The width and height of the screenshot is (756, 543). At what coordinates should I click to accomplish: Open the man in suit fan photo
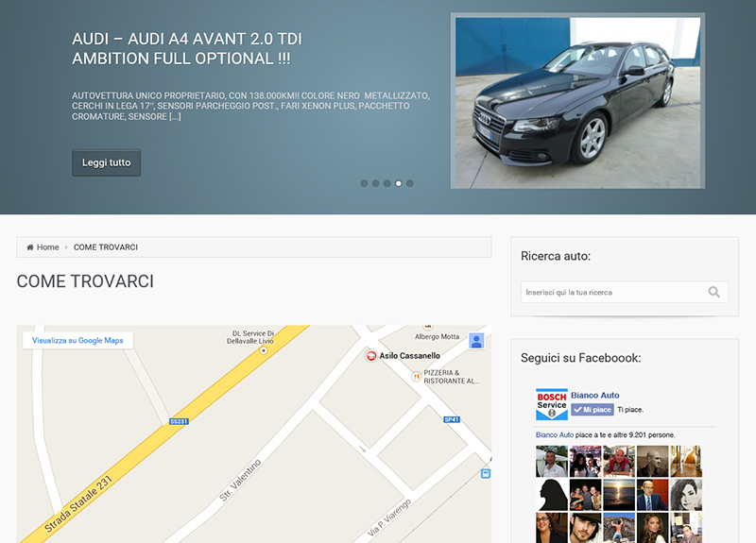pos(652,495)
